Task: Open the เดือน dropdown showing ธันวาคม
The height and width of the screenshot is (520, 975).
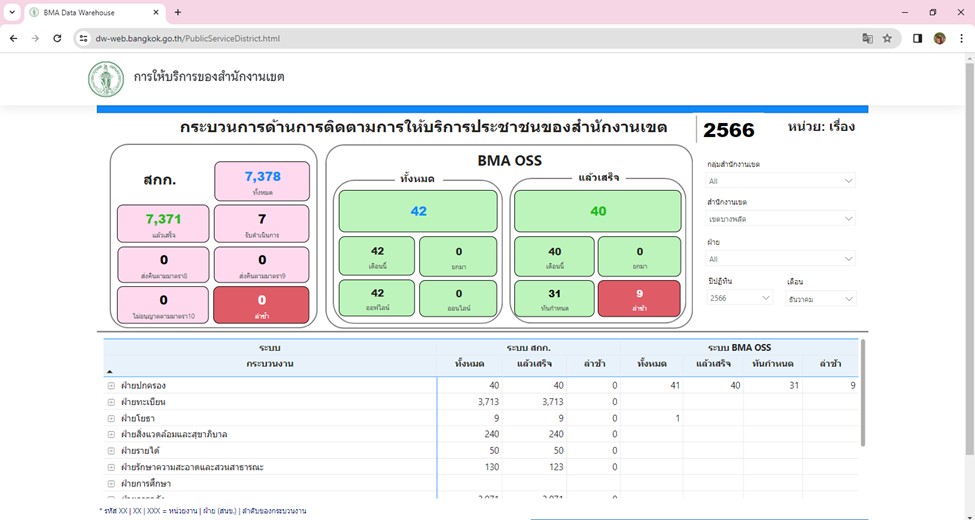Action: point(820,298)
